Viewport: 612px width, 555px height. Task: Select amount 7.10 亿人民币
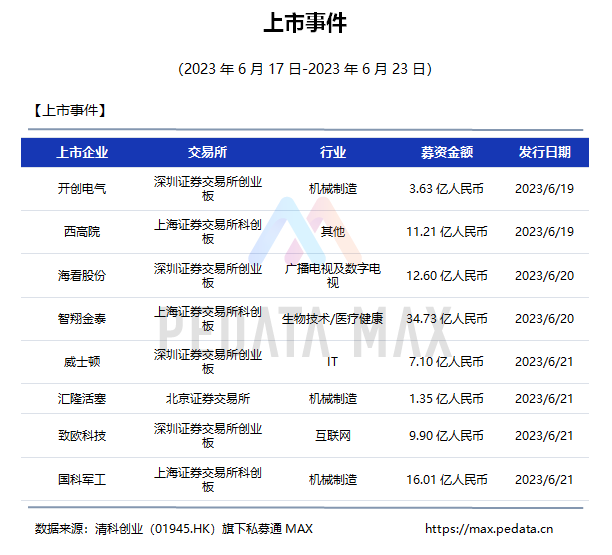[447, 362]
